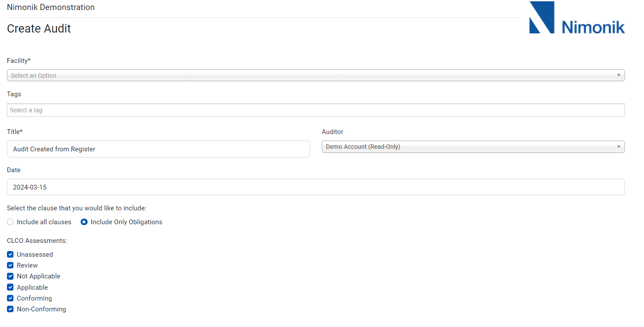Click the CLCO Assessments label
Image resolution: width=644 pixels, height=327 pixels.
pos(37,241)
